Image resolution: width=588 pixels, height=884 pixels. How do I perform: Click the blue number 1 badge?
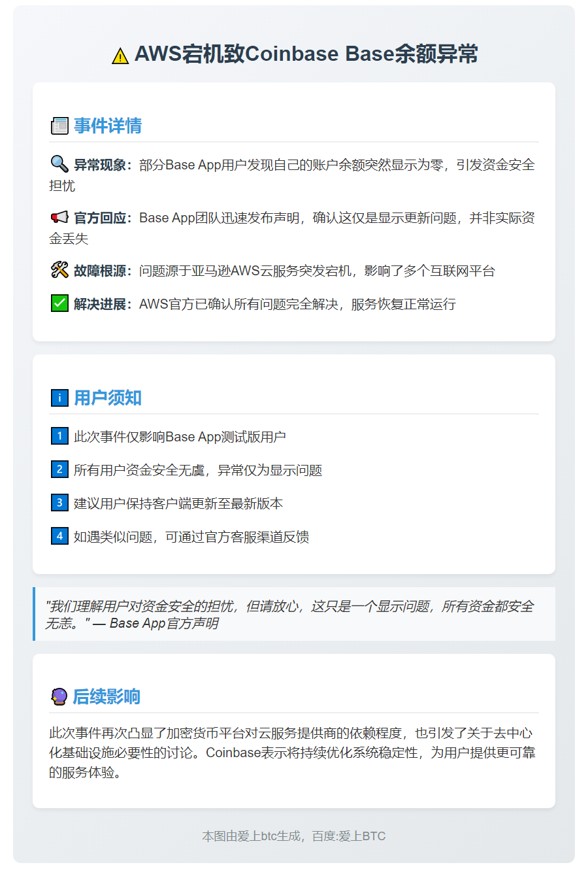click(x=59, y=436)
